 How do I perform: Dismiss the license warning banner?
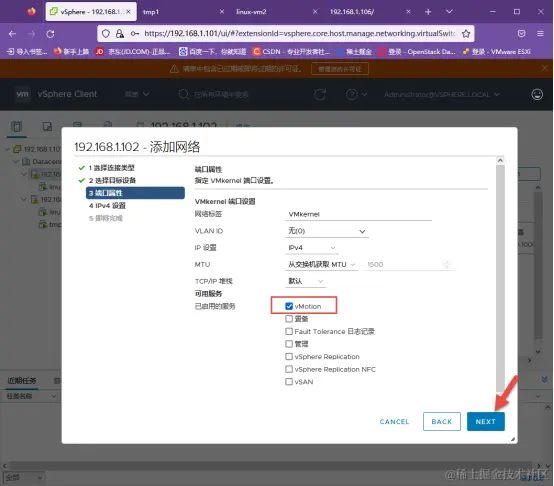[x=544, y=68]
